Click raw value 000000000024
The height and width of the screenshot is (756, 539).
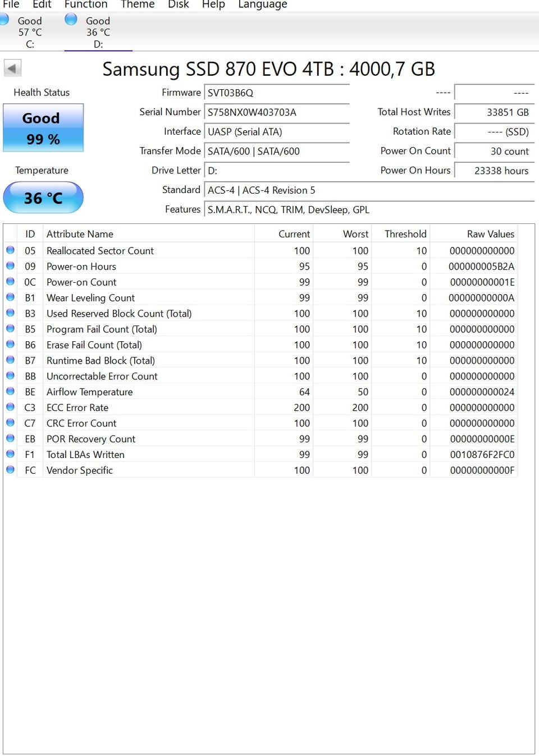coord(482,392)
